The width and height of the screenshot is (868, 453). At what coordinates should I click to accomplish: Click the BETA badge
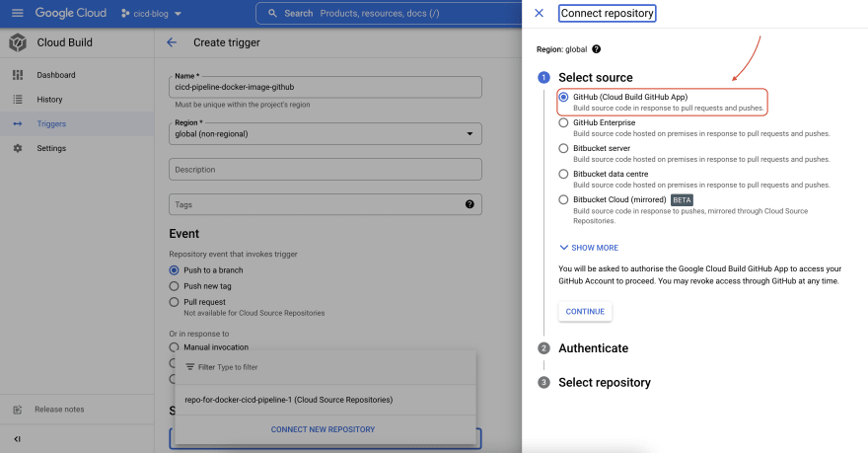click(682, 200)
